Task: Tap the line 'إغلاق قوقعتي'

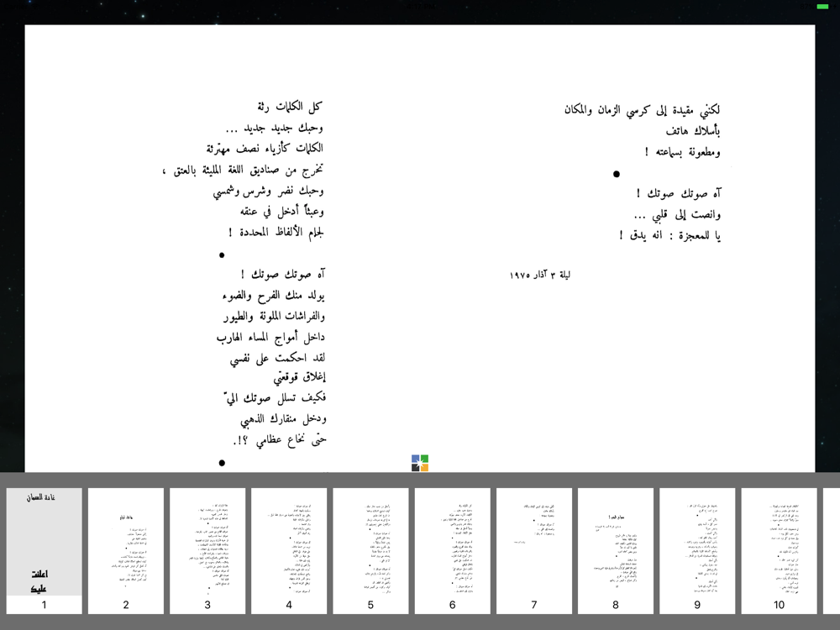Action: pos(300,378)
